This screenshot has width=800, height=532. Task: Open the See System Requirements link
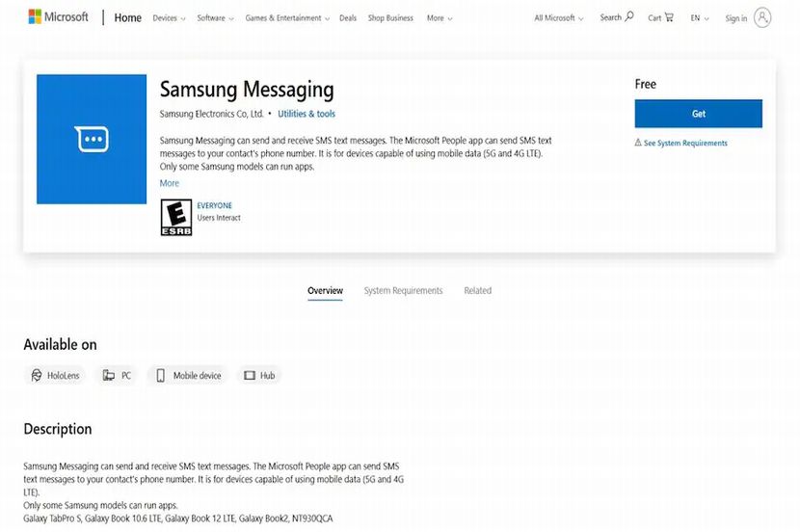(685, 143)
